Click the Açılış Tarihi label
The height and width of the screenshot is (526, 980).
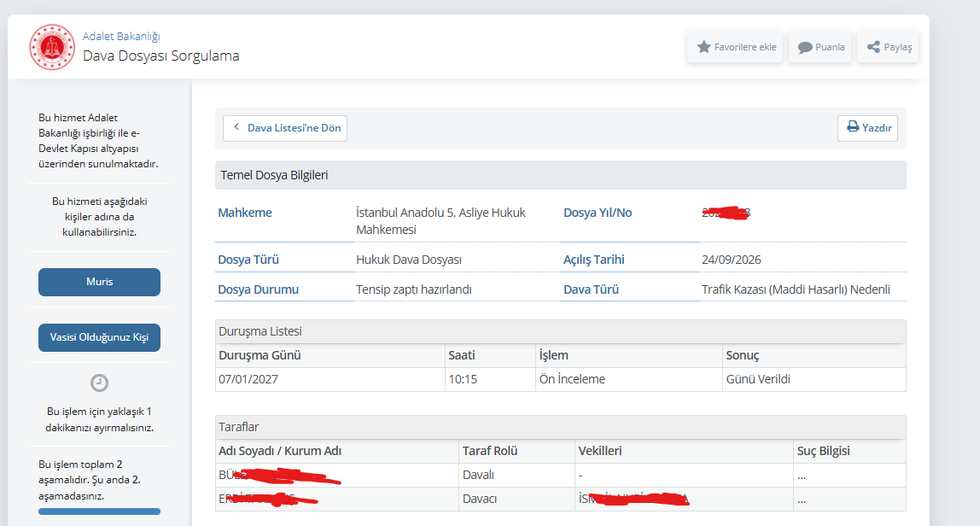point(594,260)
